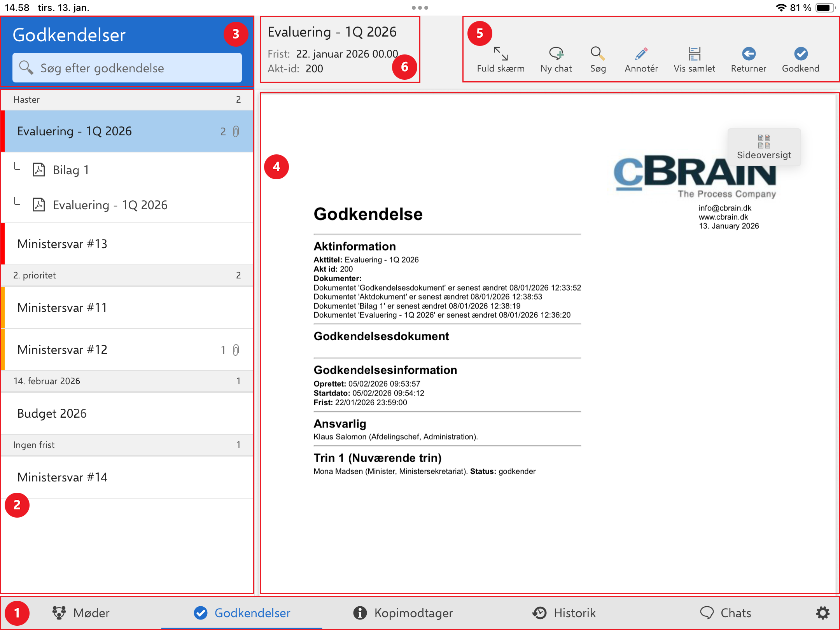Screen dimensions: 840x630
Task: Open settings gear icon in bottom bar
Action: [822, 613]
